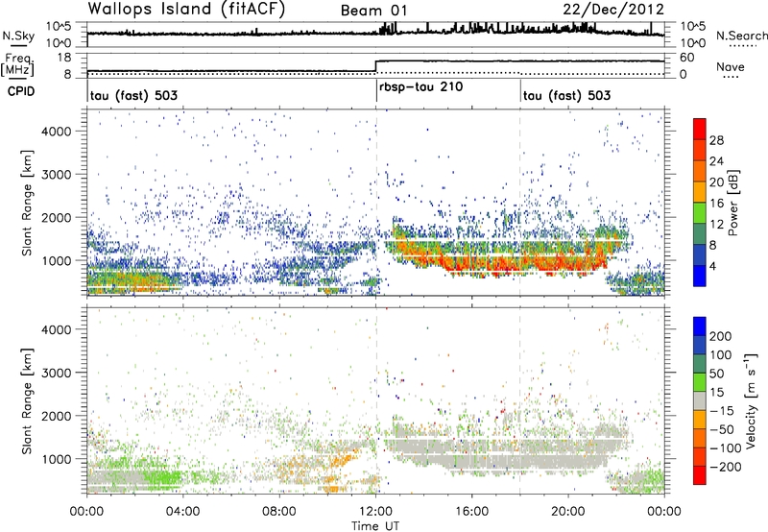The image size is (768, 532).
Task: Select the velocity panel's "Slant Range [km]" axis label
Action: (x=27, y=400)
